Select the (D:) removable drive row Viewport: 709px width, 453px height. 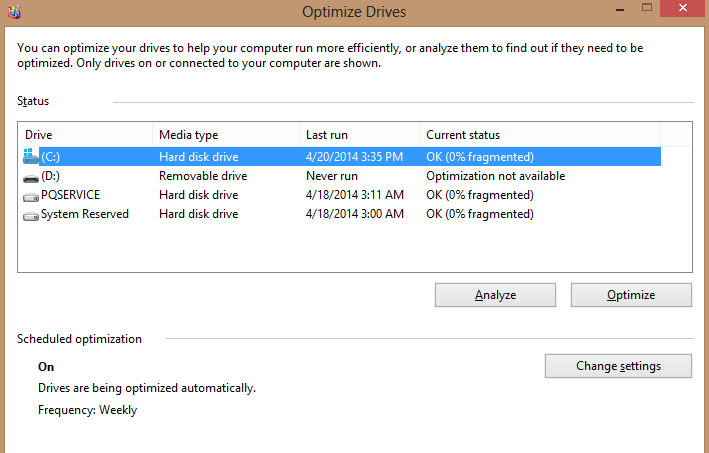(x=341, y=176)
